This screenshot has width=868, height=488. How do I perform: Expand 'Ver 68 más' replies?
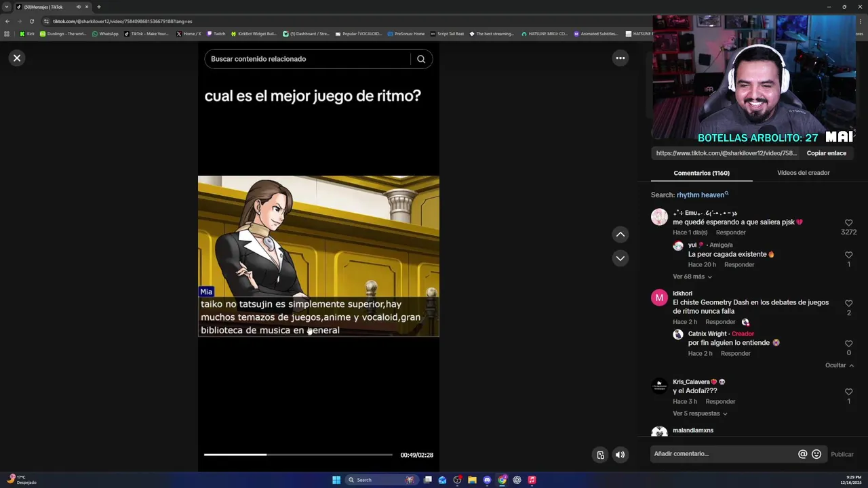pos(692,277)
